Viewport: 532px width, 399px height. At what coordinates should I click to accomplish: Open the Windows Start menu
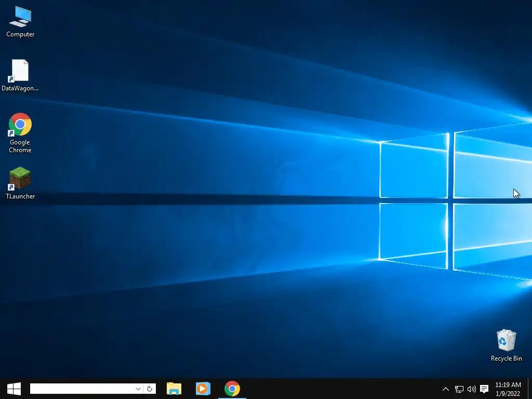pyautogui.click(x=14, y=389)
